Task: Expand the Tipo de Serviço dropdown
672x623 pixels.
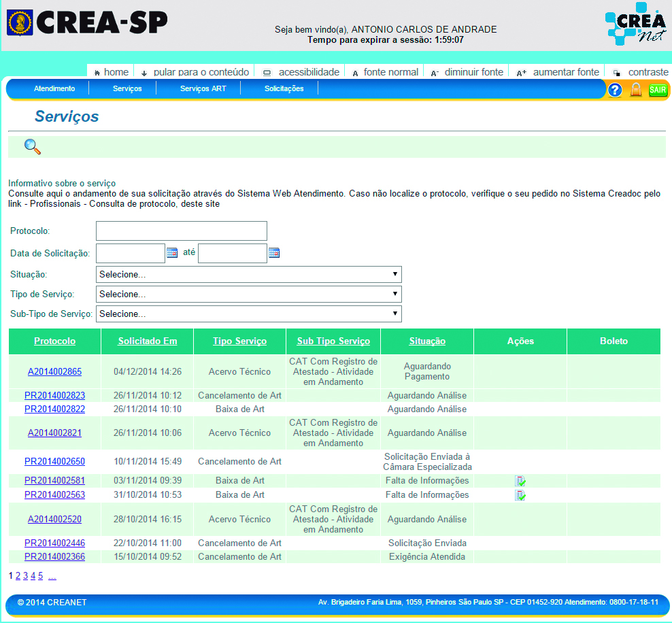Action: [248, 294]
